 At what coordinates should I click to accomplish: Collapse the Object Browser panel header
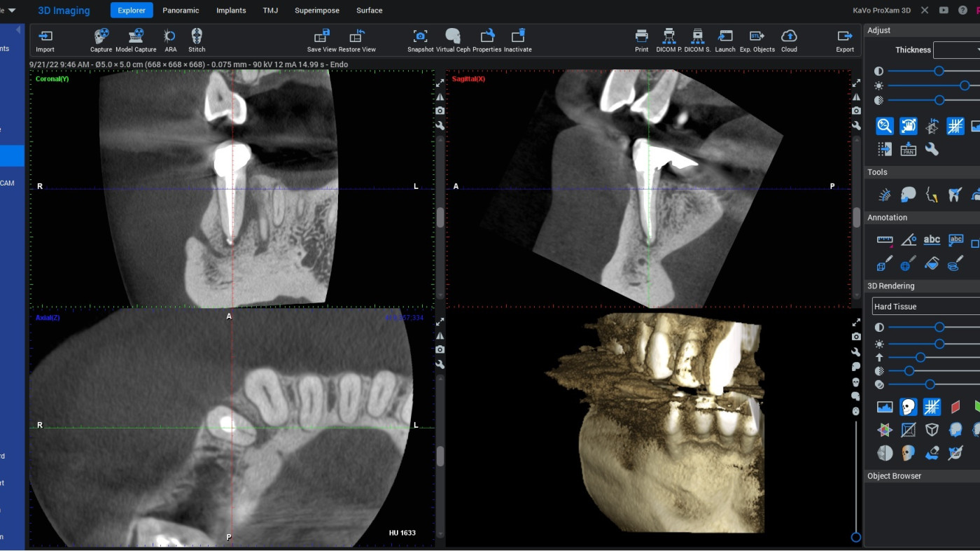(894, 476)
